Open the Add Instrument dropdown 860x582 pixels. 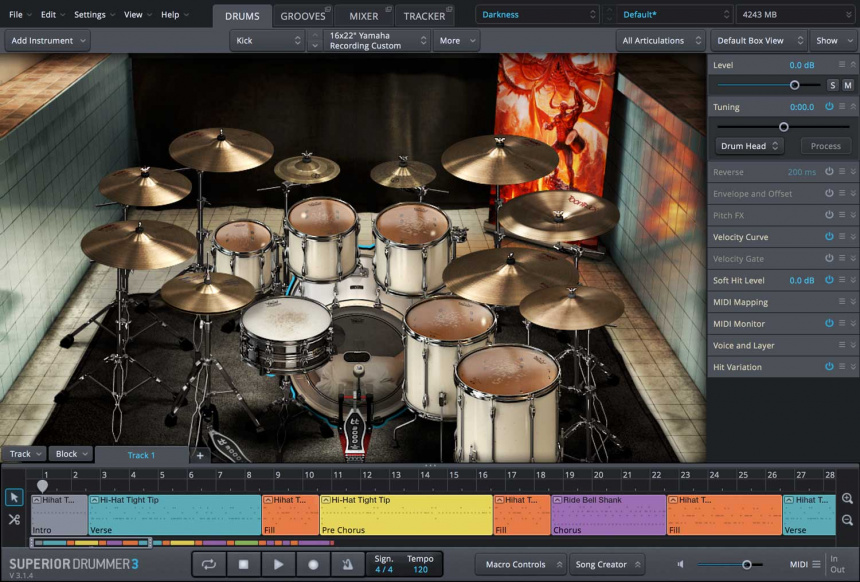point(47,41)
